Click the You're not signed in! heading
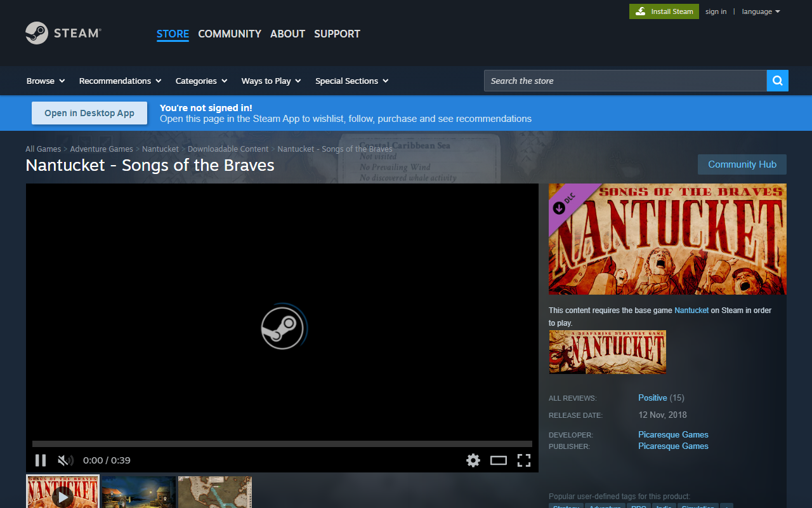The height and width of the screenshot is (508, 812). click(206, 108)
